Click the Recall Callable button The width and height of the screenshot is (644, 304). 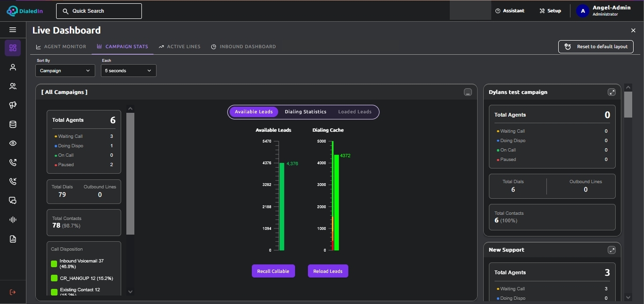click(273, 271)
